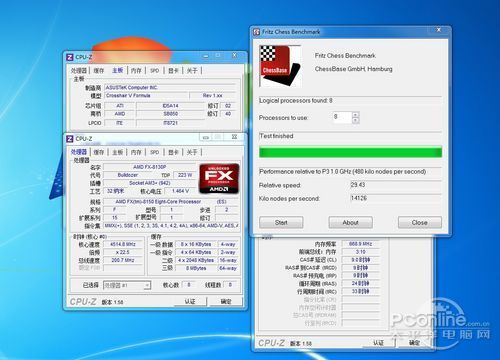Click the processors to use number field

[342, 117]
